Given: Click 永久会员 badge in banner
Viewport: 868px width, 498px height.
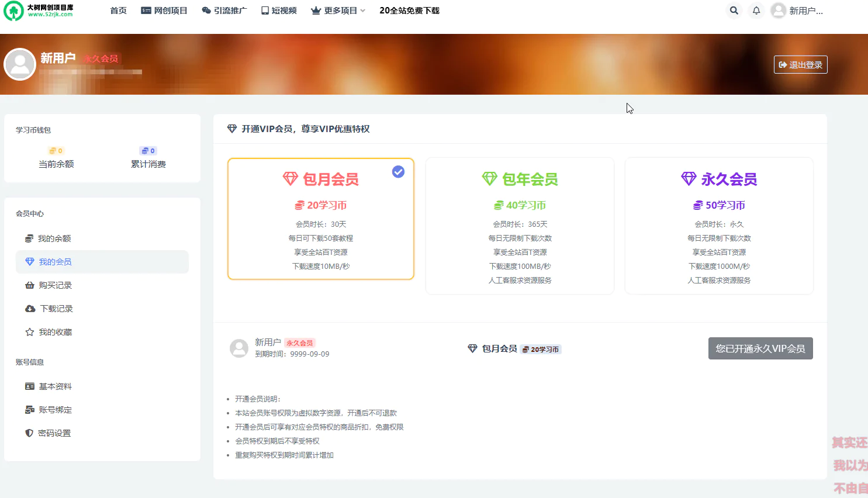Looking at the screenshot, I should coord(101,58).
